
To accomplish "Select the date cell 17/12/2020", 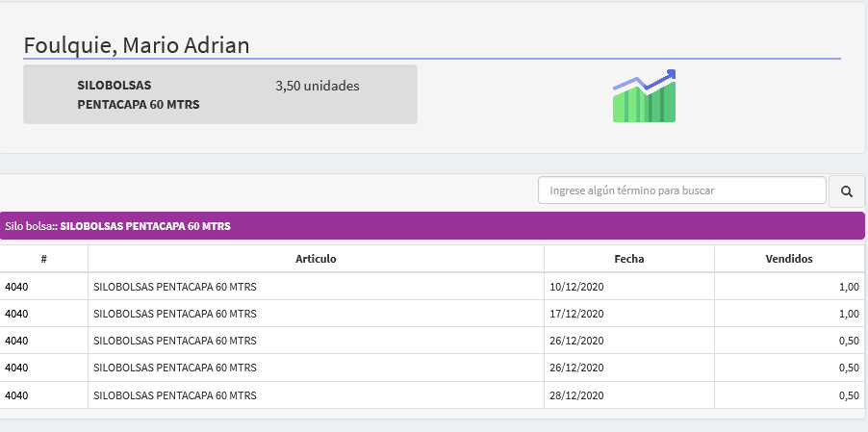I will click(575, 314).
